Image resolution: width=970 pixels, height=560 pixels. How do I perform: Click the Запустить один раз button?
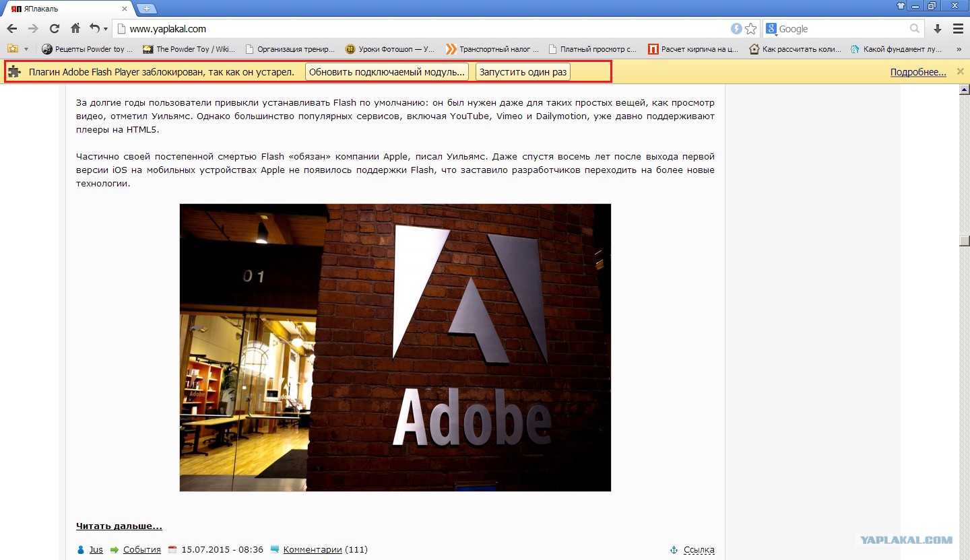[x=523, y=72]
